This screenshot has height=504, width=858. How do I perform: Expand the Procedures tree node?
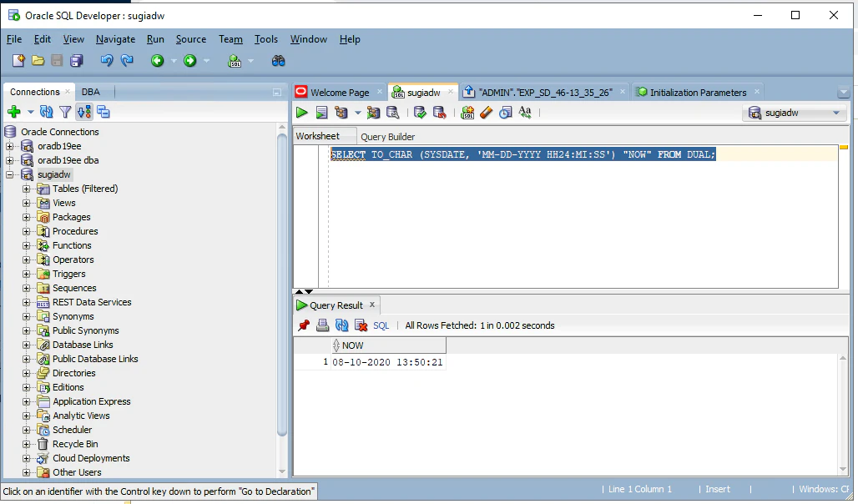coord(26,231)
